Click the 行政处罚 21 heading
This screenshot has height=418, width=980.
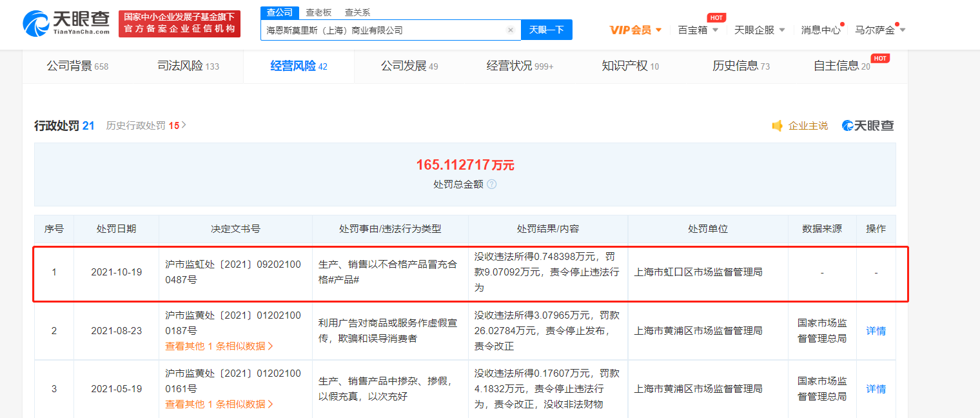pos(64,126)
